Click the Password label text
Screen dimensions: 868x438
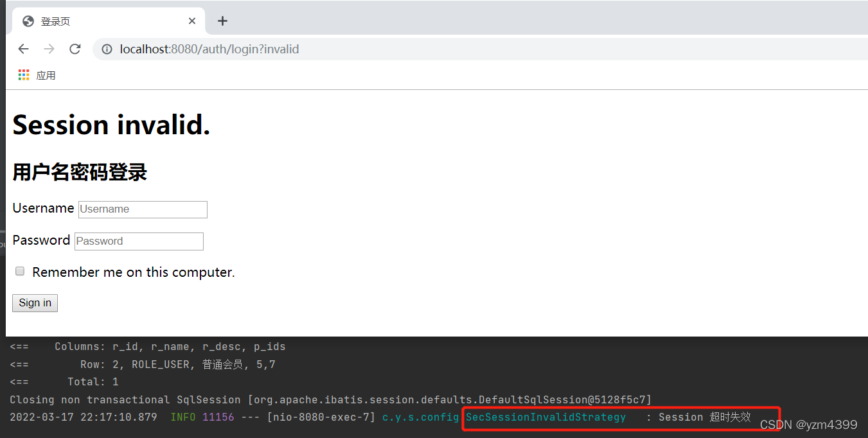(41, 240)
